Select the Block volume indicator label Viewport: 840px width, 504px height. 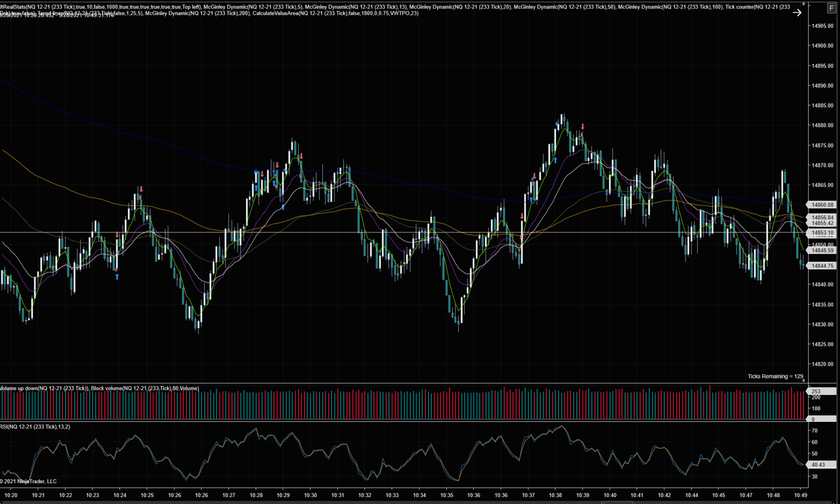pos(145,388)
